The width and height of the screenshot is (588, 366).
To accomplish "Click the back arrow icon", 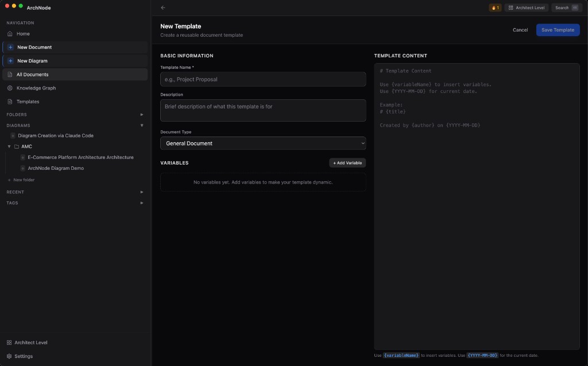I will coord(163,7).
